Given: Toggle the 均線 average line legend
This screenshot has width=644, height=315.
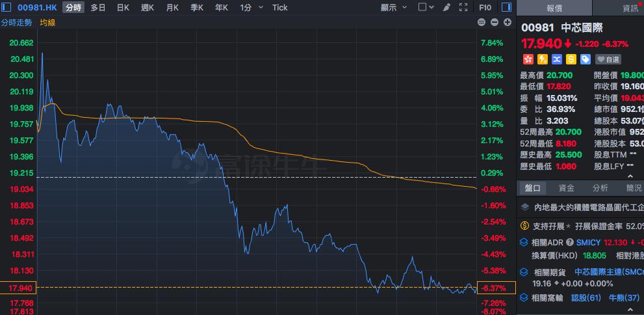Looking at the screenshot, I should (47, 23).
